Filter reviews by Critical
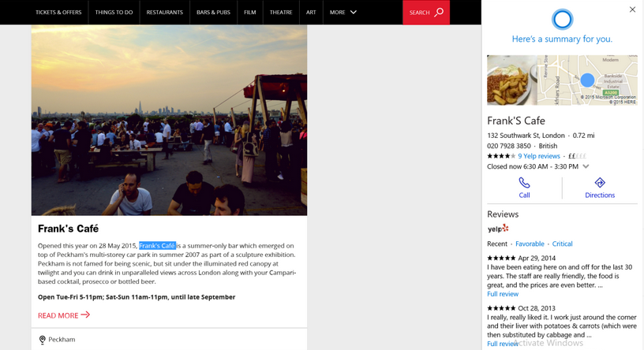The width and height of the screenshot is (644, 350). click(562, 244)
